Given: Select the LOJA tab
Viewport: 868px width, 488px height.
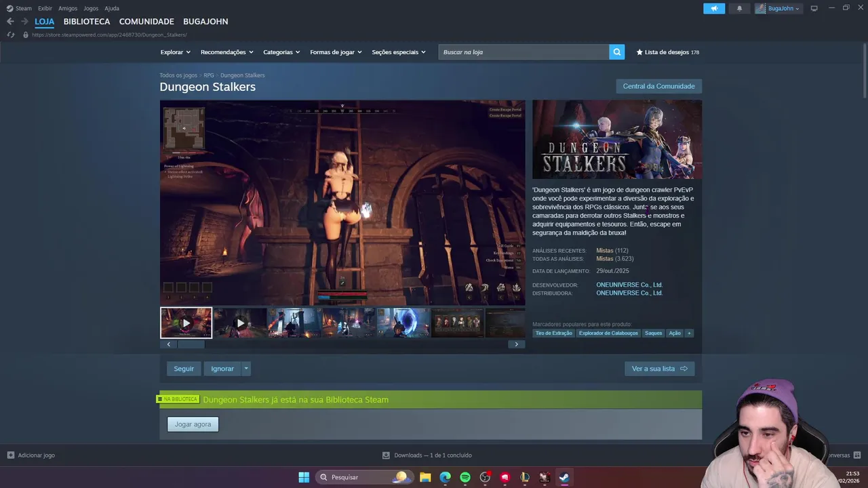Looking at the screenshot, I should pos(45,22).
